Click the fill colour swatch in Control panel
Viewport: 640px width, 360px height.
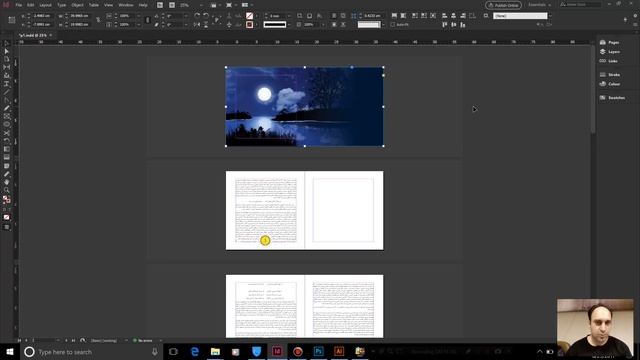[x=249, y=16]
